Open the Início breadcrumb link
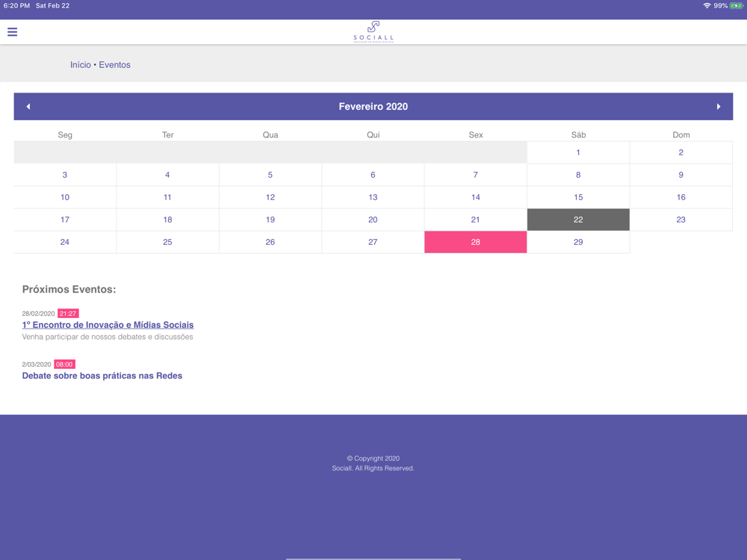747x560 pixels. (x=81, y=65)
